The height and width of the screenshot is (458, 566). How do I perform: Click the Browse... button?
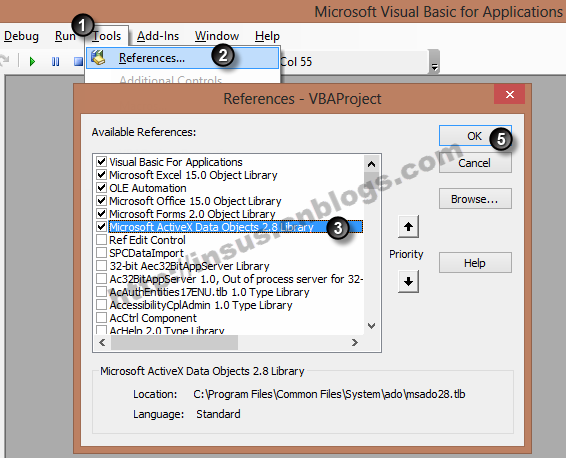[475, 199]
